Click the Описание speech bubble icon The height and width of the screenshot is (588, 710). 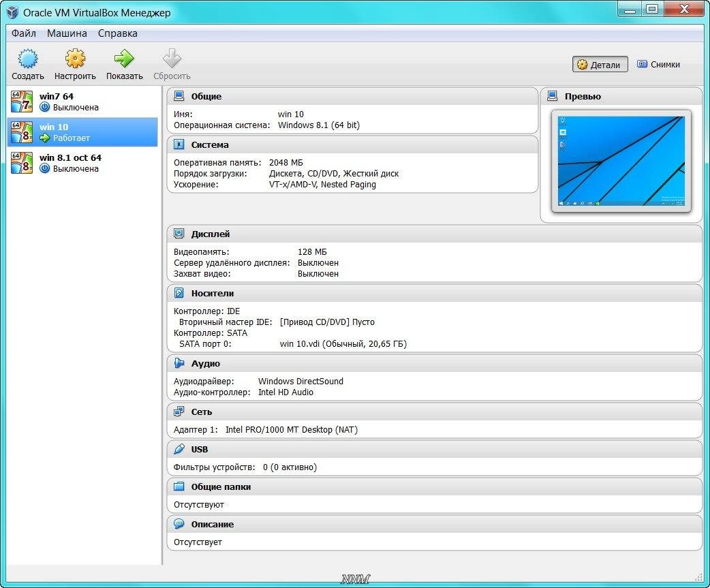[179, 524]
